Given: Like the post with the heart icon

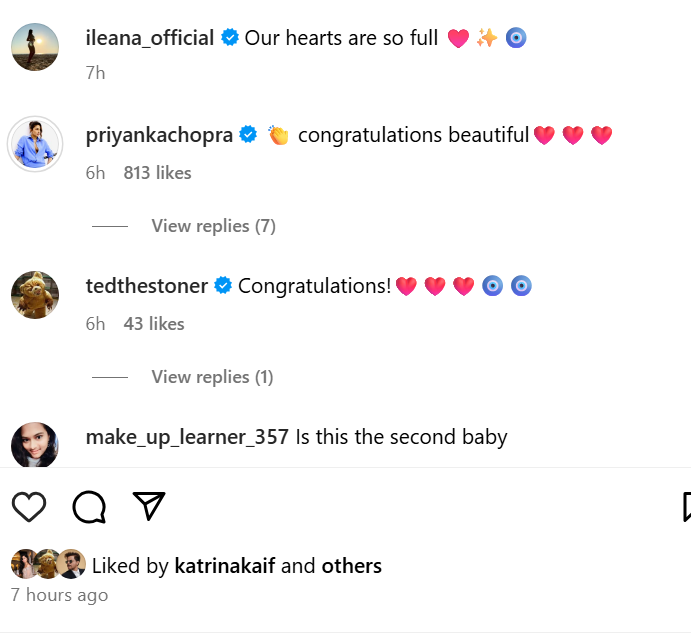Looking at the screenshot, I should [29, 507].
